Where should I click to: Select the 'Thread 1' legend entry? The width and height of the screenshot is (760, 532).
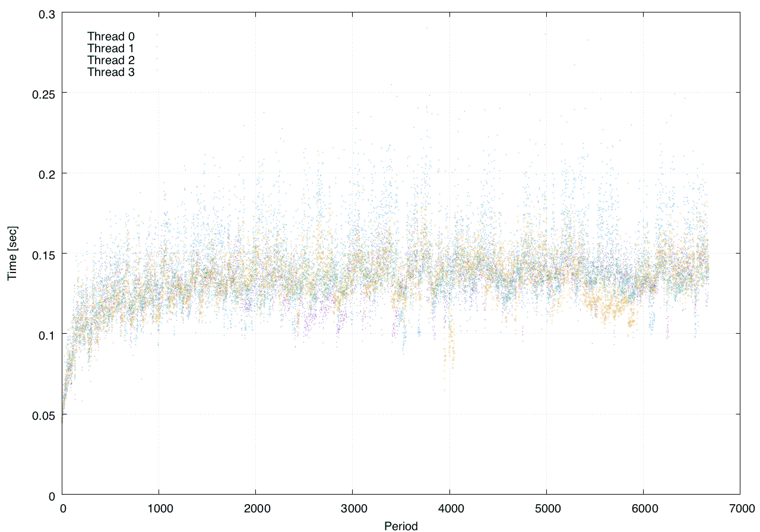(x=111, y=48)
